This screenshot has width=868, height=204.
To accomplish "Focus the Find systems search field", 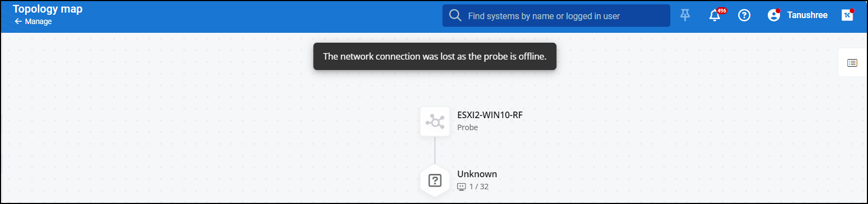I will [556, 16].
